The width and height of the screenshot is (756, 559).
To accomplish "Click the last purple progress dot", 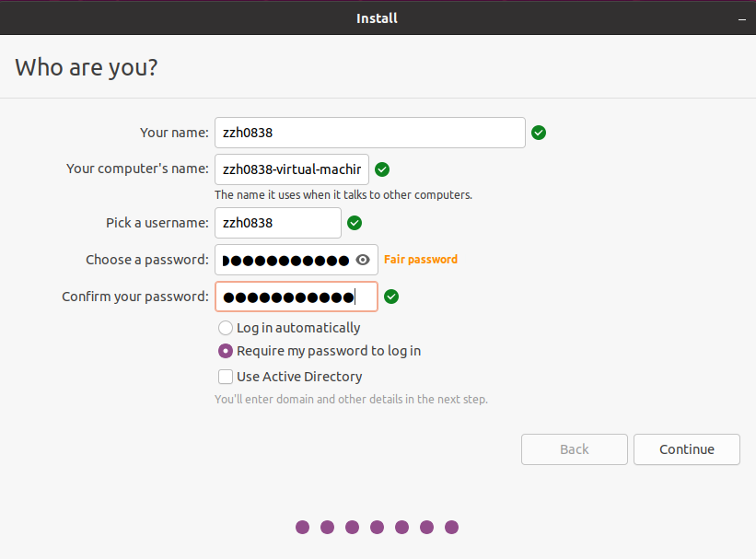I will pyautogui.click(x=451, y=528).
